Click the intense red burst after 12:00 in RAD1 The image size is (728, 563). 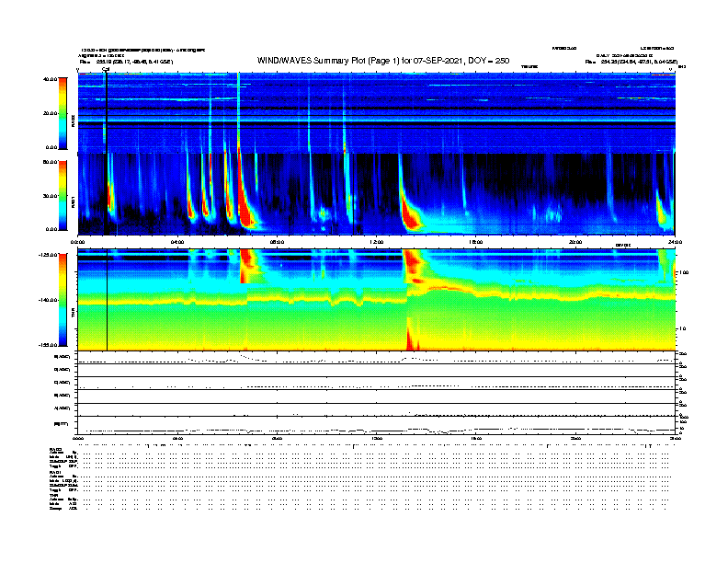pyautogui.click(x=410, y=214)
